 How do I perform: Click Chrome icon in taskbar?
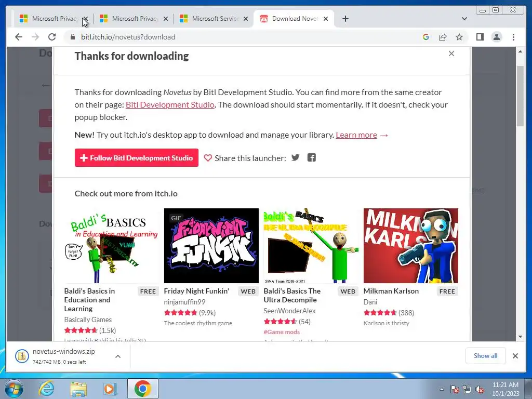point(142,389)
